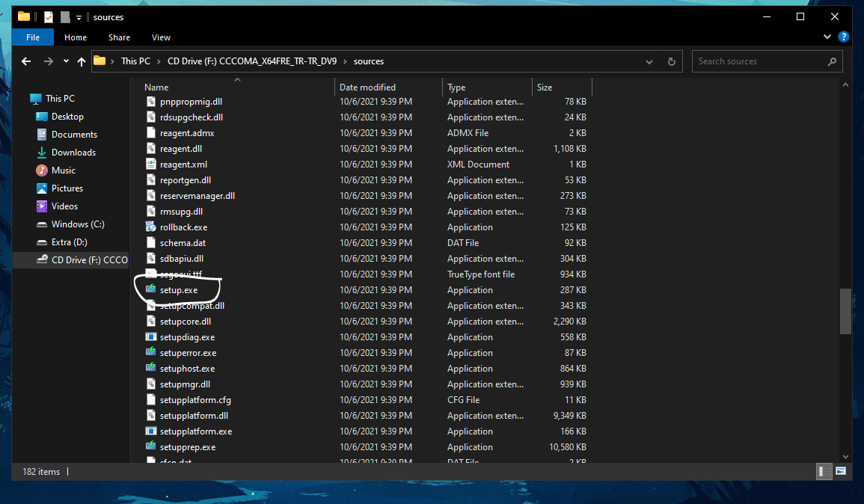Screen dimensions: 864x504
Task: Click the rollback.exe file icon
Action: 150,227
